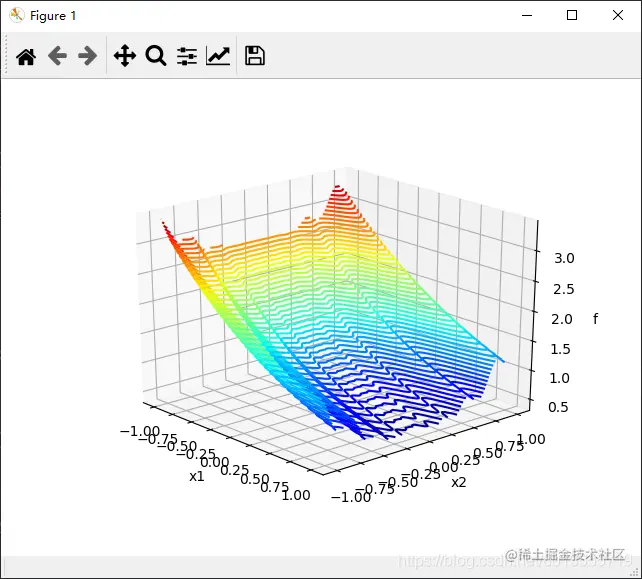The height and width of the screenshot is (579, 642).
Task: Click the 2.0 tick on the f axis
Action: tap(562, 319)
